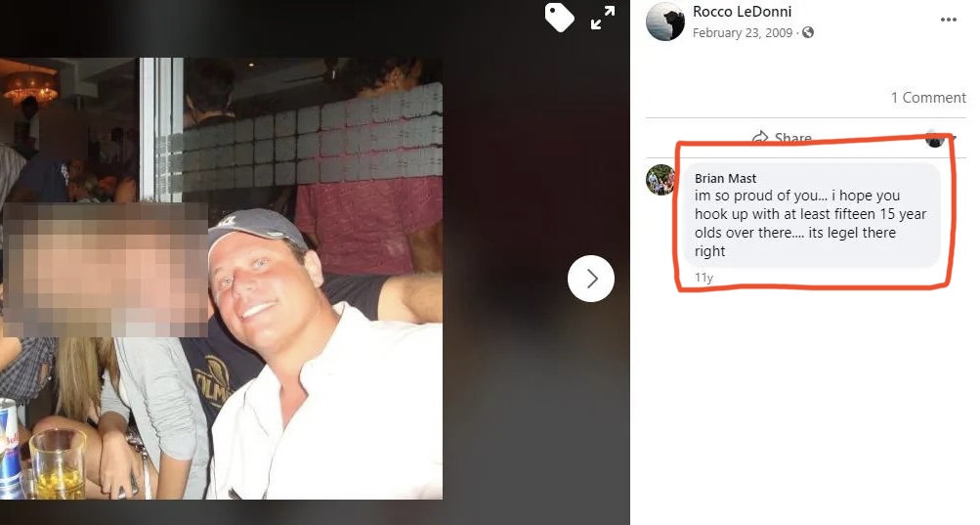Select Brian Mast's comment text bubble

coord(811,215)
